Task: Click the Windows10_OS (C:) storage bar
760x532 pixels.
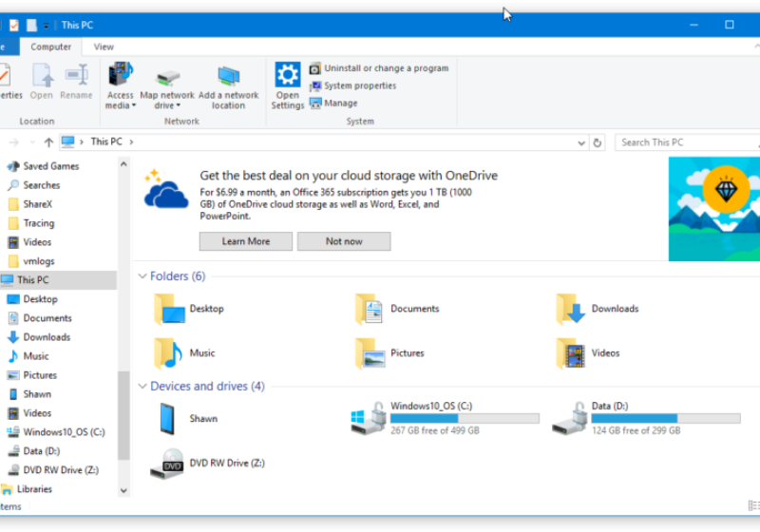Action: [x=465, y=418]
